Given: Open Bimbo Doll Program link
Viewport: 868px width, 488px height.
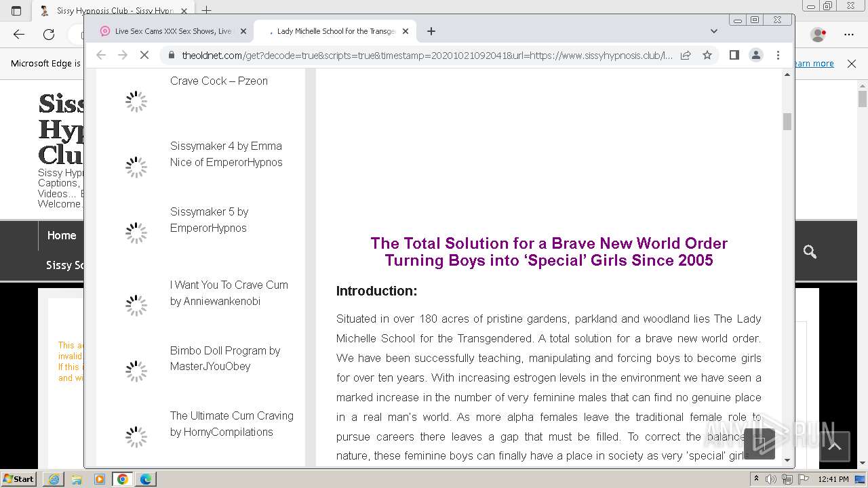Looking at the screenshot, I should click(225, 359).
